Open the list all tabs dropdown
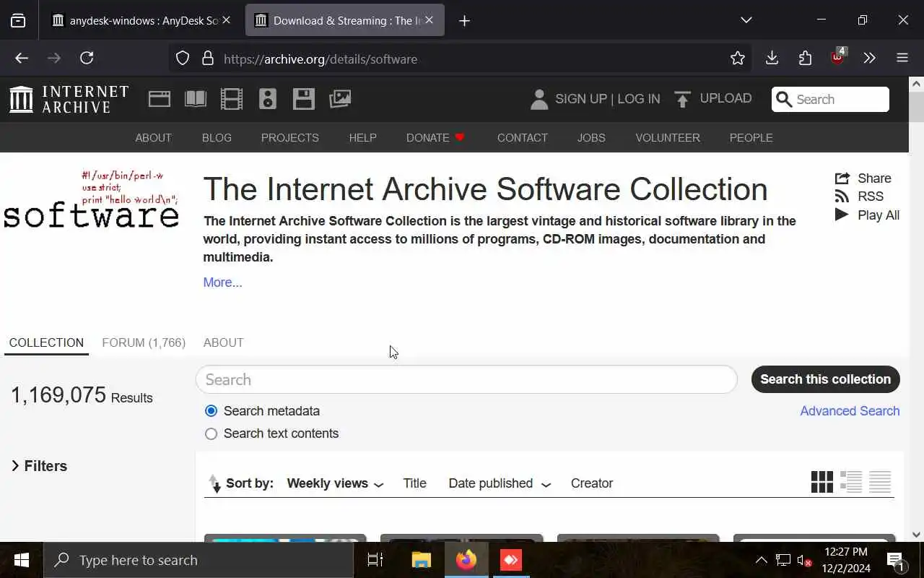 click(746, 20)
